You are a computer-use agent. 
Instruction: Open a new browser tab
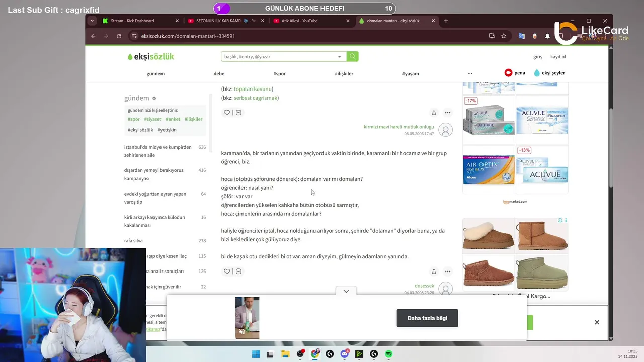[446, 21]
